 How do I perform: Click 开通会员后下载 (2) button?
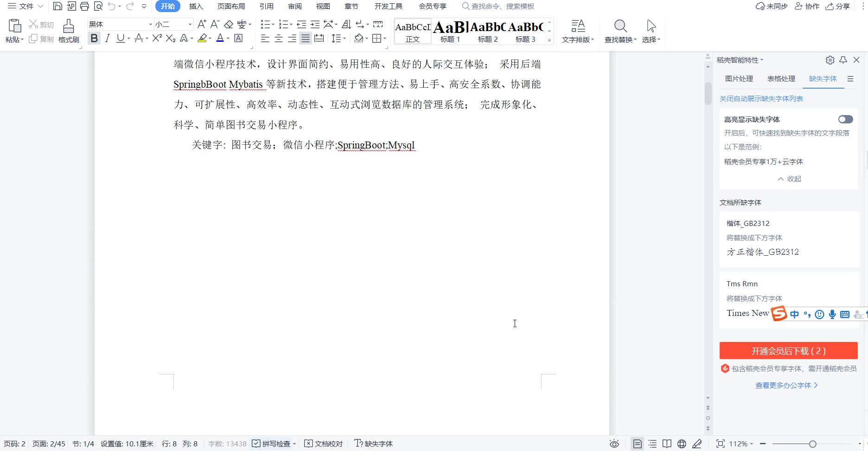(789, 351)
